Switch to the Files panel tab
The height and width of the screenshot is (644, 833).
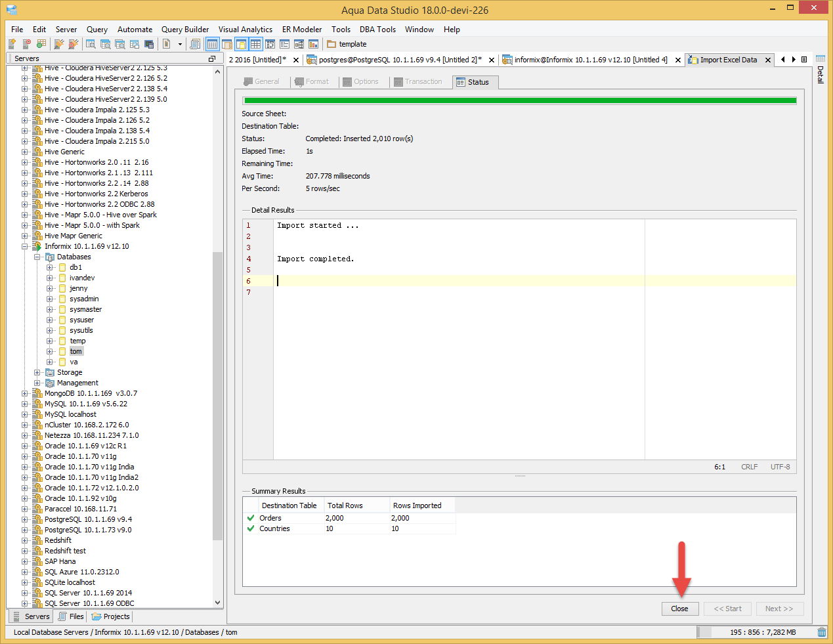70,616
